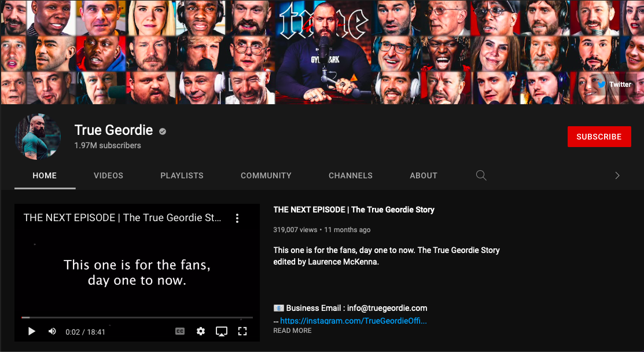The width and height of the screenshot is (644, 352).
Task: Click the 319,007 views text
Action: (x=295, y=230)
